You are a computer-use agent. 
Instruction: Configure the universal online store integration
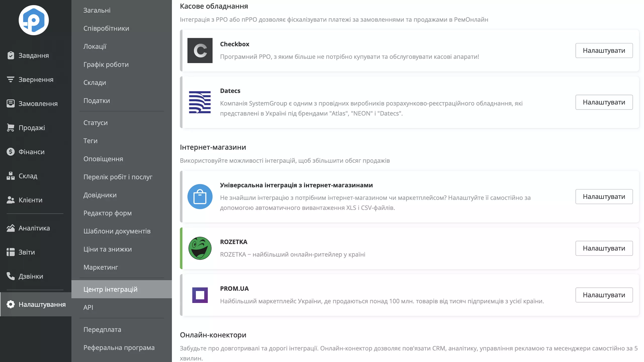point(604,197)
